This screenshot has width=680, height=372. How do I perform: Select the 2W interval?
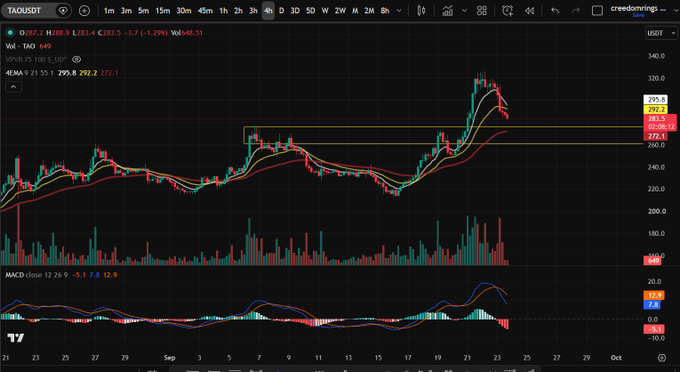point(340,11)
